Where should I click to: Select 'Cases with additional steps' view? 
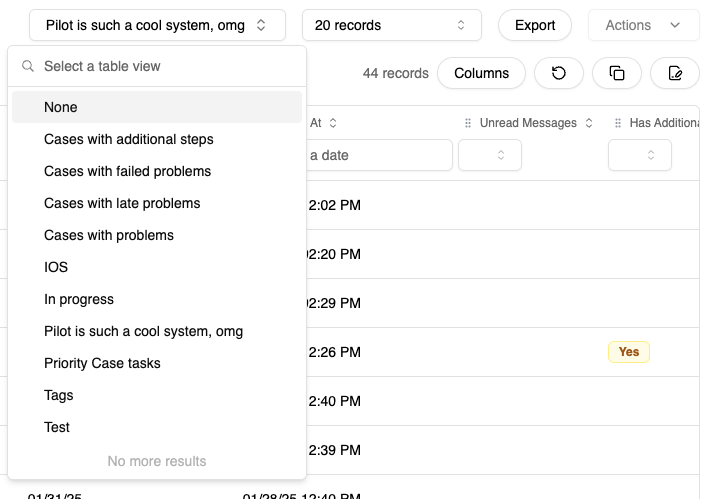click(157, 139)
